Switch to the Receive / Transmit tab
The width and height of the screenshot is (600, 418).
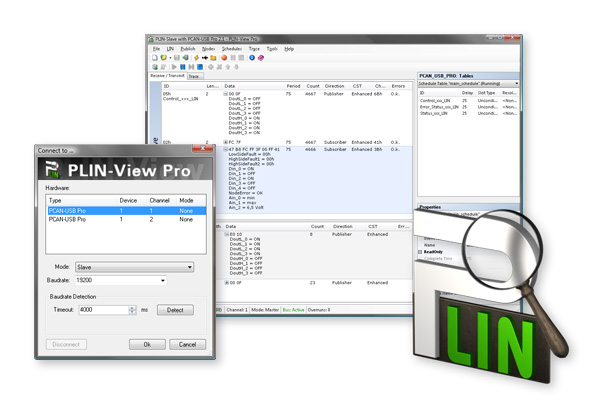click(168, 76)
